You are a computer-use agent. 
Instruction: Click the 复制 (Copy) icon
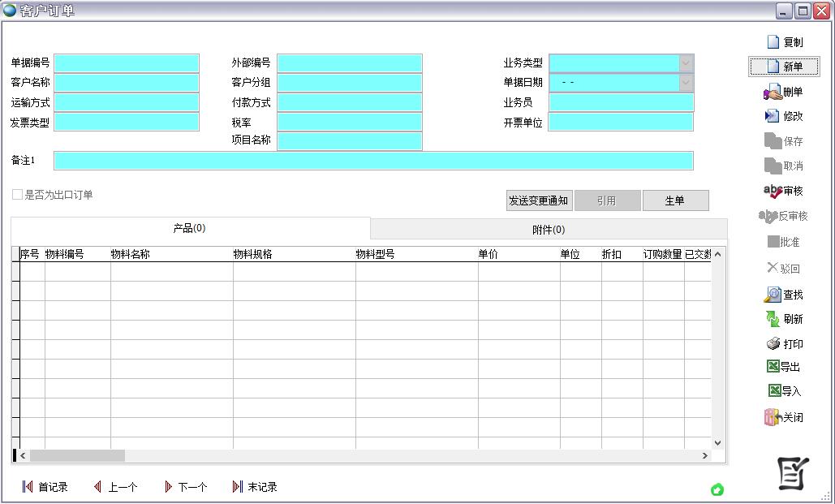click(x=774, y=42)
